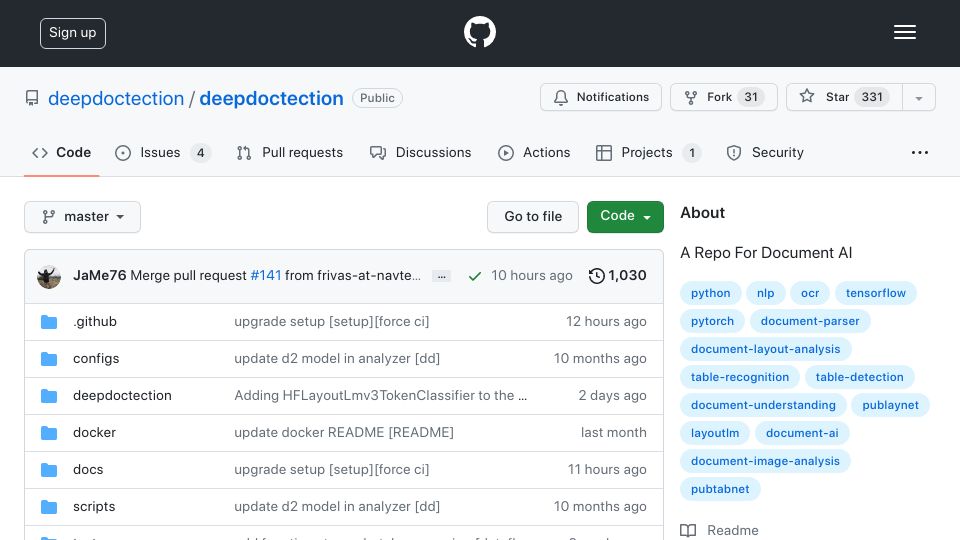Click the Fork count badge 31
The image size is (960, 540).
click(x=751, y=97)
